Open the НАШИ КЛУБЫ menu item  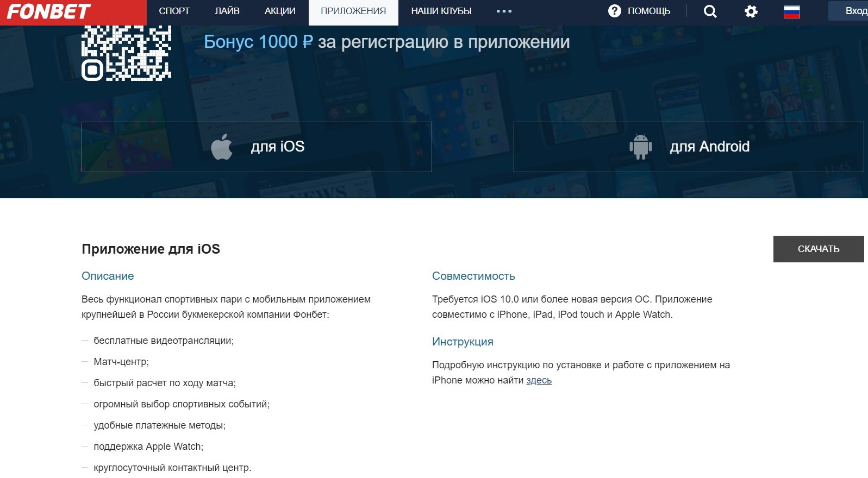tap(441, 11)
